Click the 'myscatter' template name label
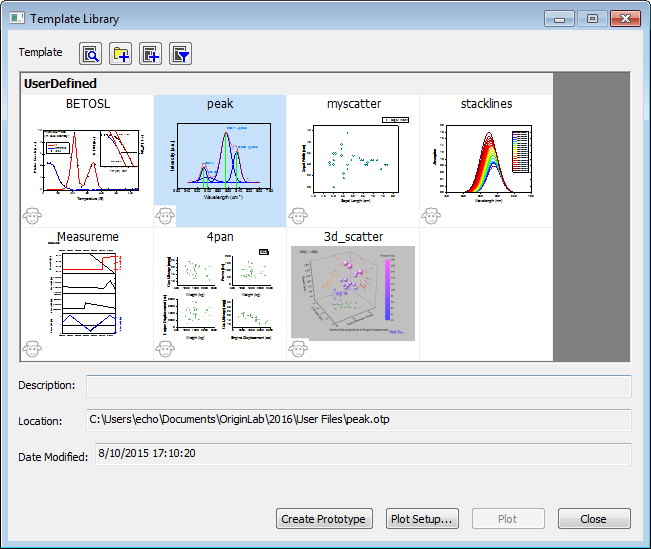Screen dimensions: 651x549 (x=354, y=104)
